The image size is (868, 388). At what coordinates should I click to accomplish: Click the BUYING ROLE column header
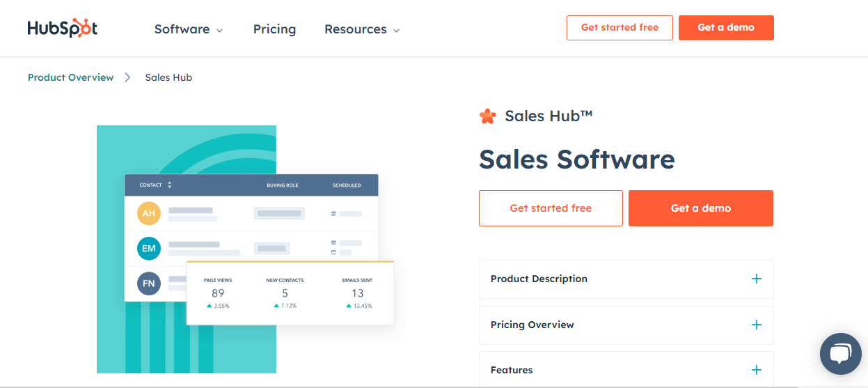coord(282,185)
